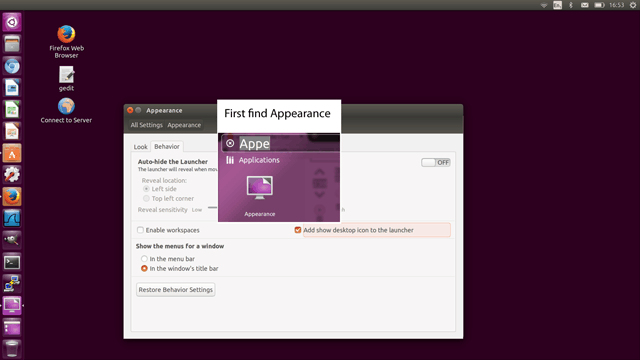Screen dimensions: 640x360
Task: Click the "Reveal sensitivity" label
Action: click(x=162, y=209)
